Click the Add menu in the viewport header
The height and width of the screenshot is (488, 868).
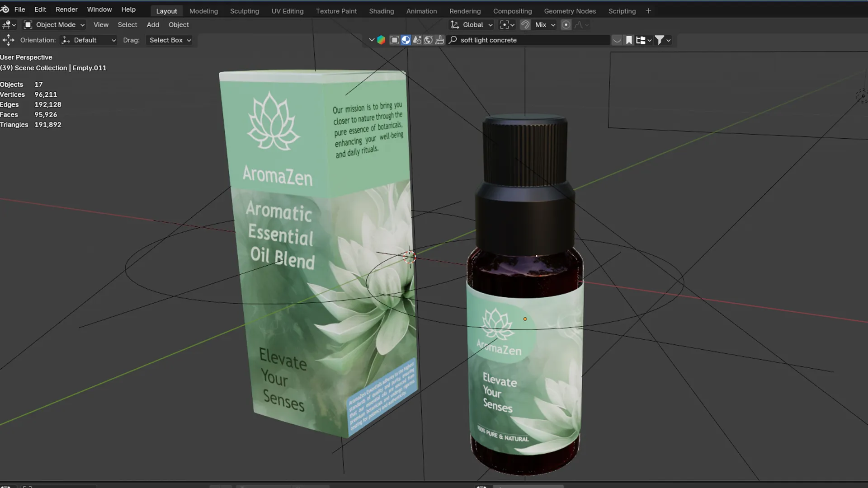click(x=152, y=25)
